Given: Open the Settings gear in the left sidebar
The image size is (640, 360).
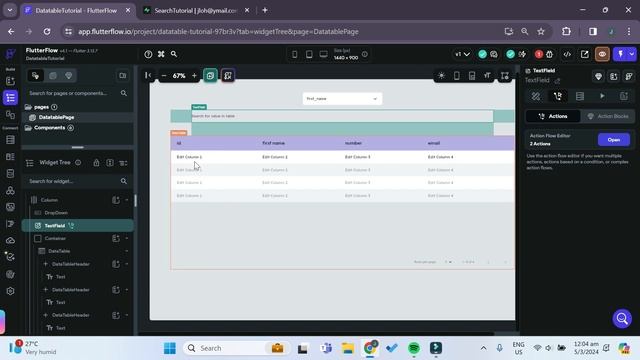Looking at the screenshot, I should pyautogui.click(x=10, y=291).
